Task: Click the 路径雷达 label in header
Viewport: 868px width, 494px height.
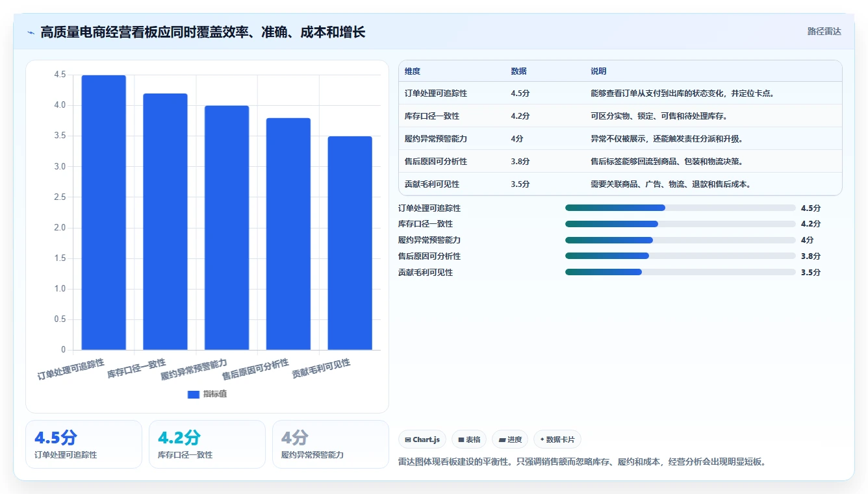Action: 824,31
